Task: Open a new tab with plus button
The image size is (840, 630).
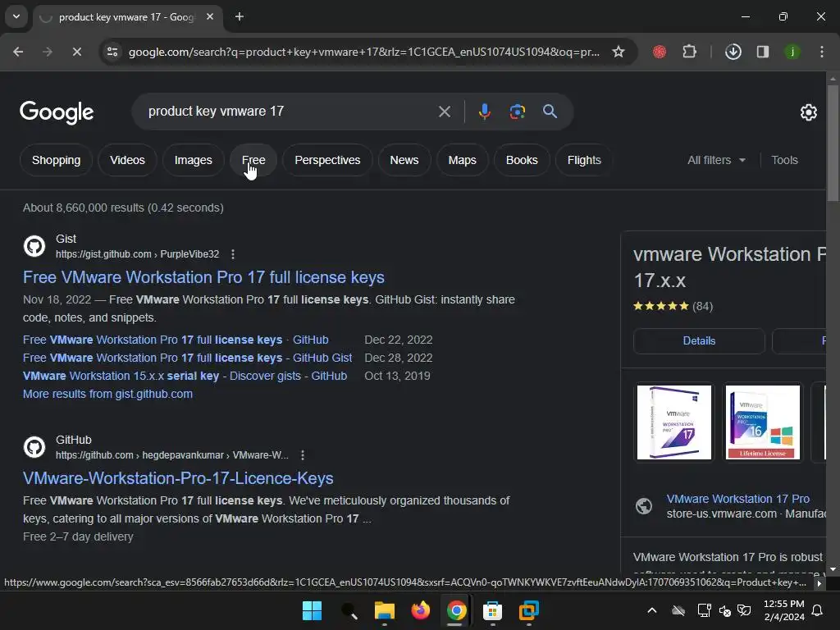Action: pos(240,16)
